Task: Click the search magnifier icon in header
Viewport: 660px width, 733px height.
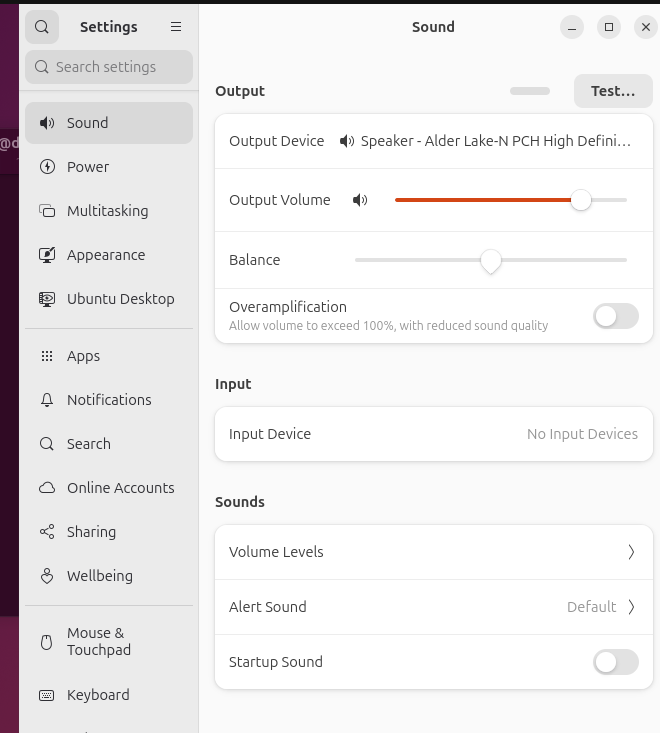Action: coord(42,27)
